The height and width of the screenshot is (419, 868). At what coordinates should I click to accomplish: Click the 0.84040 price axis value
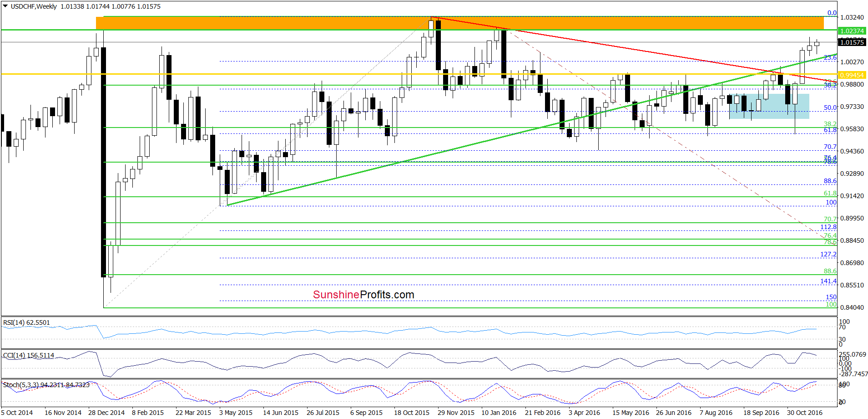pyautogui.click(x=852, y=307)
